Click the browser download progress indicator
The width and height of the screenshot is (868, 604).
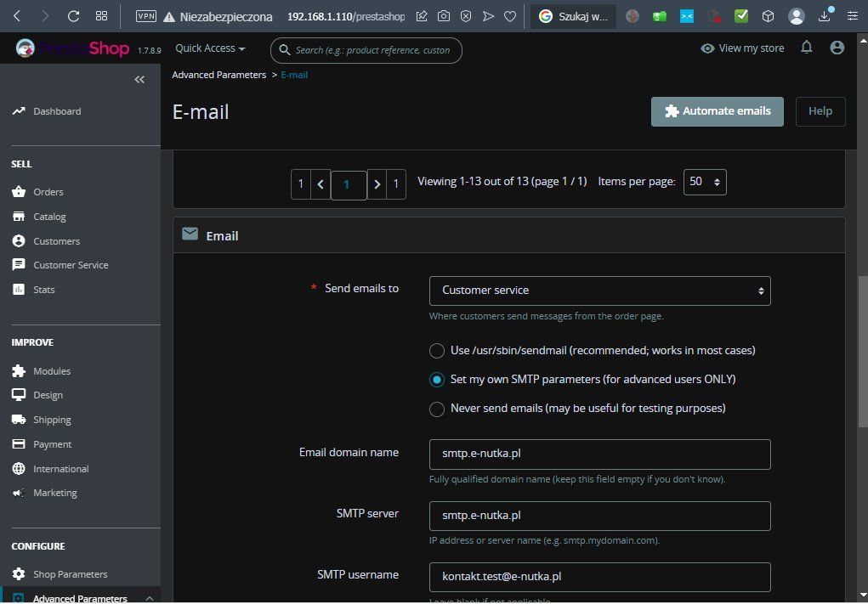pyautogui.click(x=824, y=15)
